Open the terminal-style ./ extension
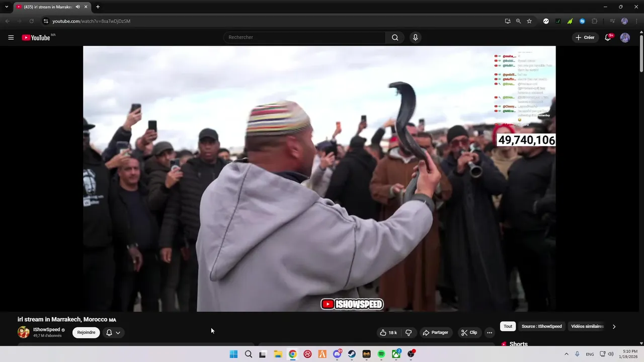The width and height of the screenshot is (644, 362). pos(558,21)
